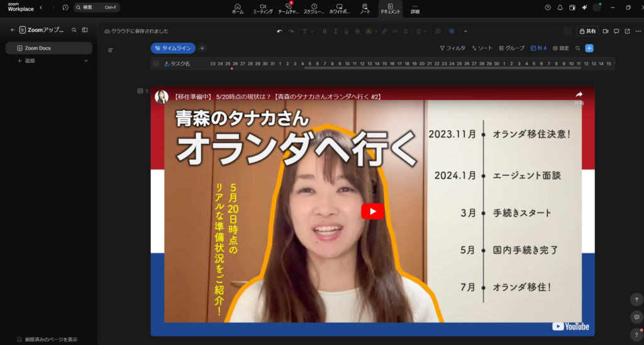Toggle the sidebar panel layout icon

85,30
